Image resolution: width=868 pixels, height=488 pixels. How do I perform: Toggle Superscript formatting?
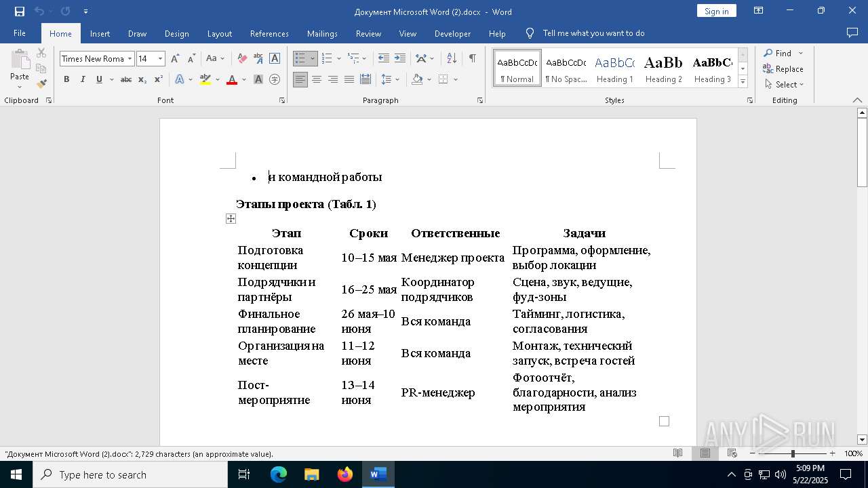pyautogui.click(x=159, y=79)
